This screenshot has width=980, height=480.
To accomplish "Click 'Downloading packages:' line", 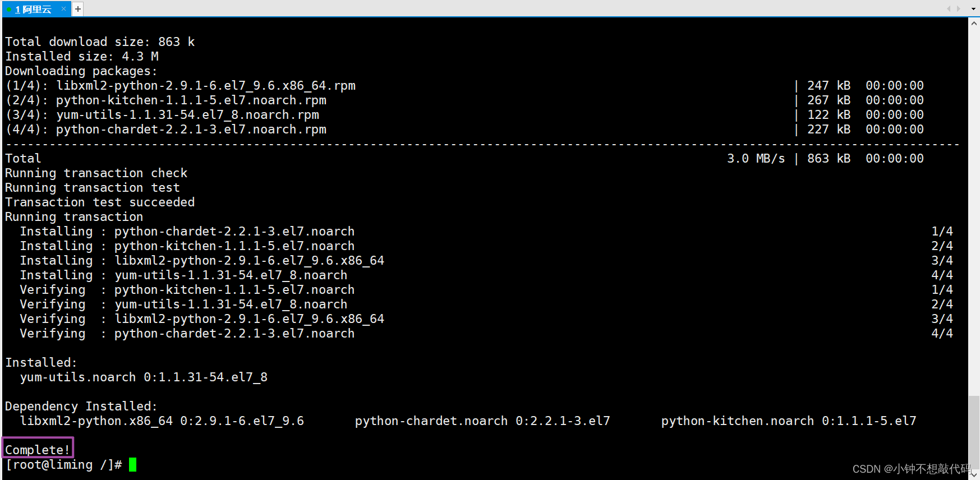I will click(81, 71).
